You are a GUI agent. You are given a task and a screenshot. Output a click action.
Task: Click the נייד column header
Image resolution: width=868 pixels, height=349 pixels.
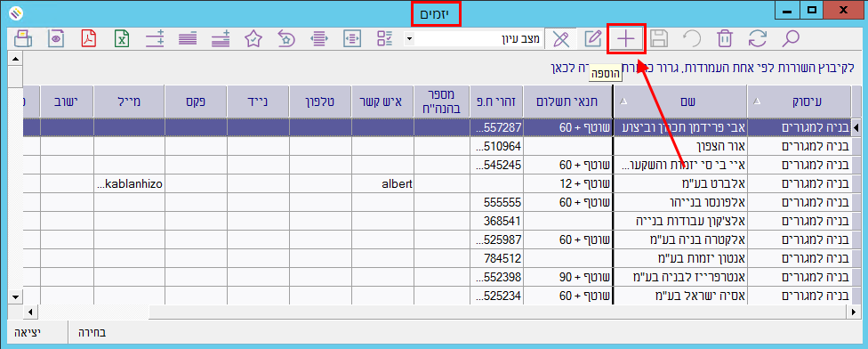click(x=258, y=101)
